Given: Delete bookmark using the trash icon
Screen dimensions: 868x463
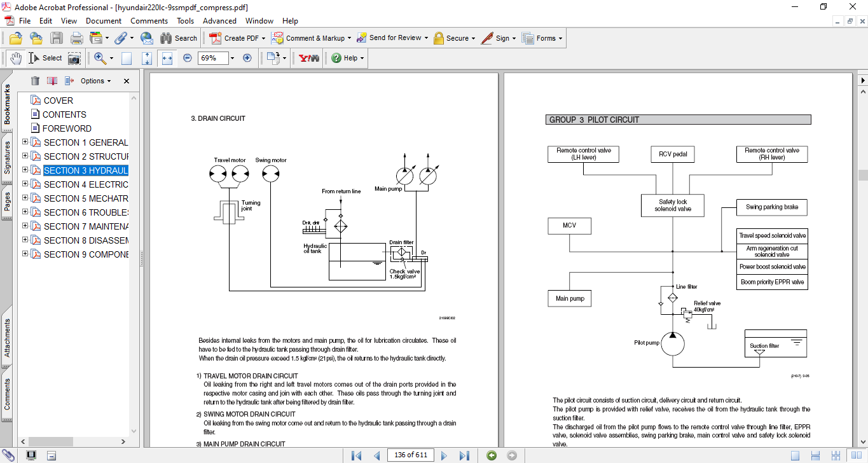Looking at the screenshot, I should tap(35, 81).
